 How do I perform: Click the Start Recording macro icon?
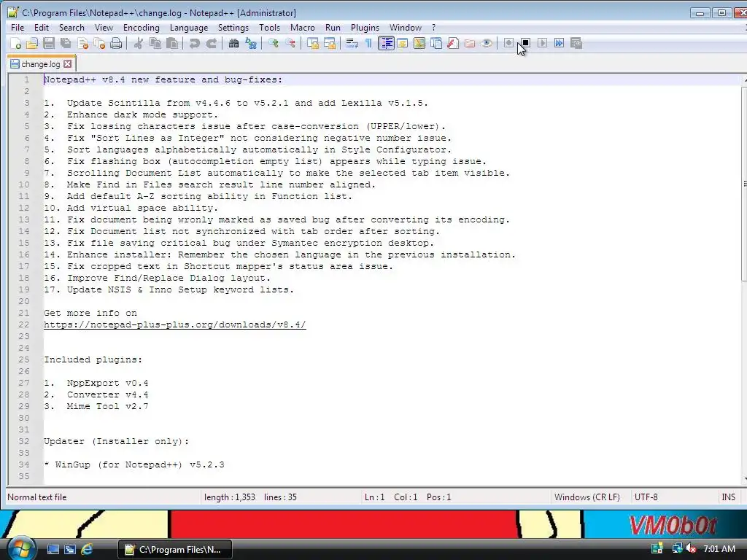(508, 43)
